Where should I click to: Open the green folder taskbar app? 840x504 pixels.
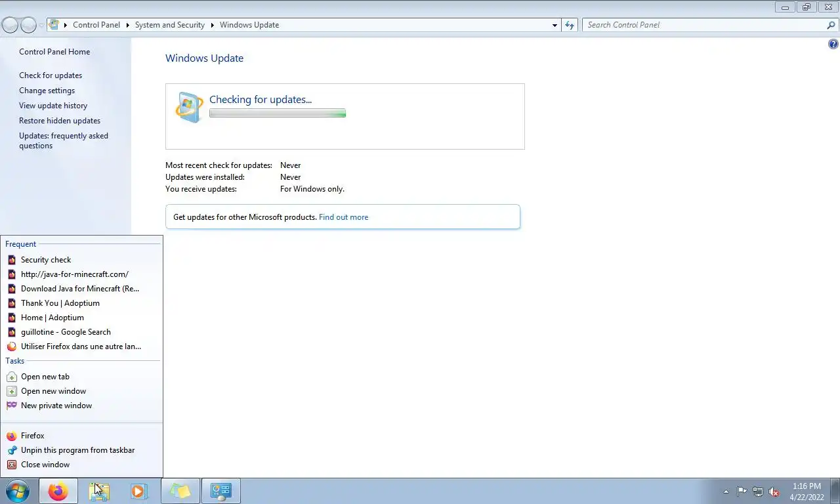point(180,491)
